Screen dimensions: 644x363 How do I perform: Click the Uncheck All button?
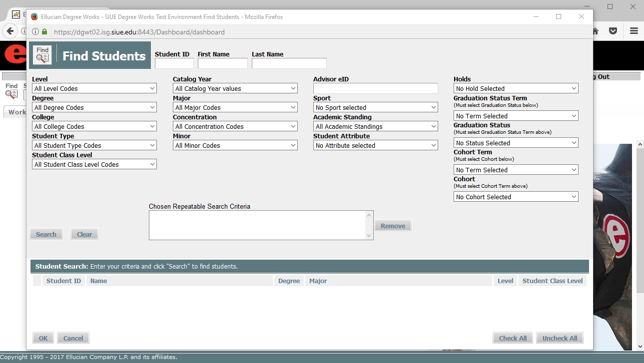560,338
